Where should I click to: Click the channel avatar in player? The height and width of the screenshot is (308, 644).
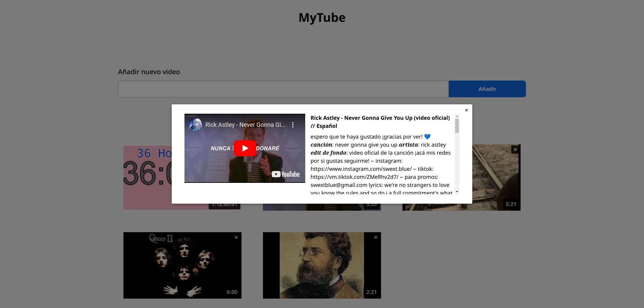click(195, 125)
